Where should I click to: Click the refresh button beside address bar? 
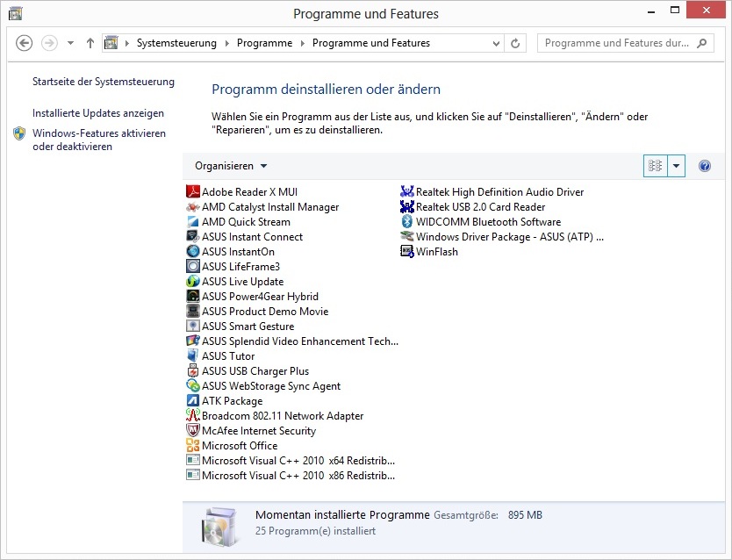[515, 43]
